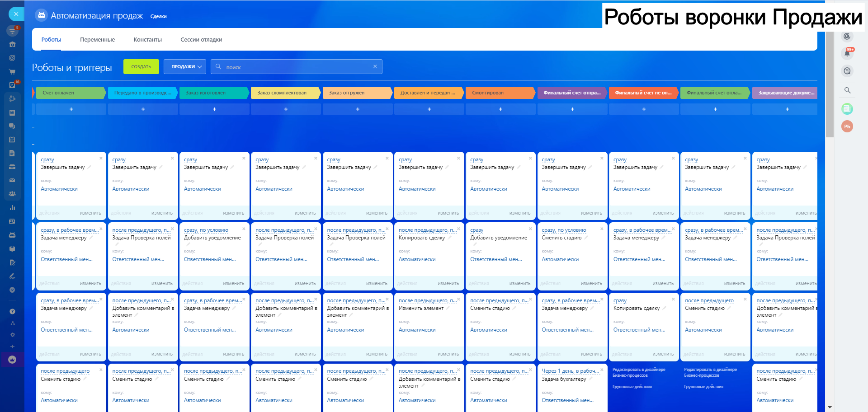868x412 pixels.
Task: Click the Передано в производс... stage header
Action: [x=142, y=93]
